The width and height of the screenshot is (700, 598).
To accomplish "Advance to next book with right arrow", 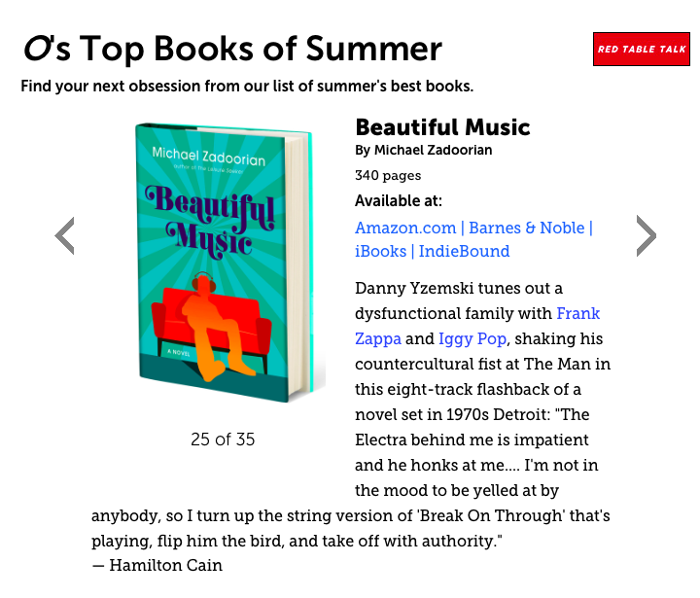I will pos(646,235).
